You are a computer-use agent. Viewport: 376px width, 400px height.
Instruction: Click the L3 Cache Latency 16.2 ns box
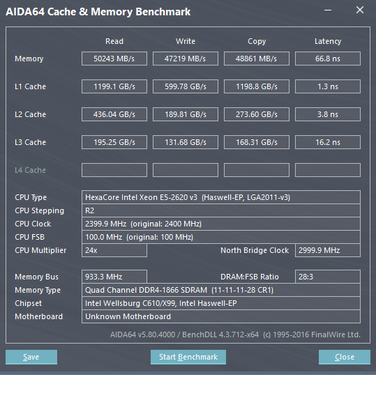click(328, 142)
